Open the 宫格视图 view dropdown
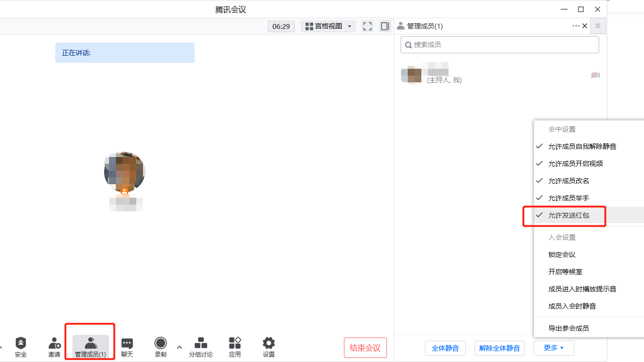 (x=328, y=26)
